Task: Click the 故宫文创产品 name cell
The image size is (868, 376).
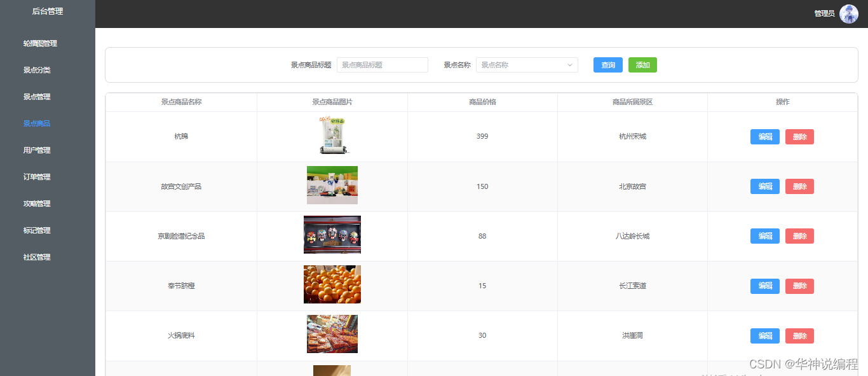Action: point(181,186)
